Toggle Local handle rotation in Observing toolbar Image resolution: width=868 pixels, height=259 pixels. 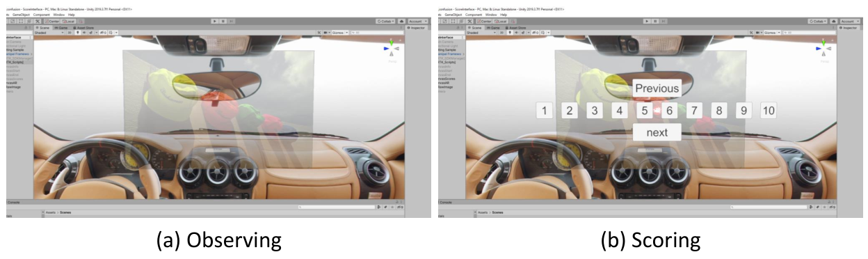[x=68, y=22]
